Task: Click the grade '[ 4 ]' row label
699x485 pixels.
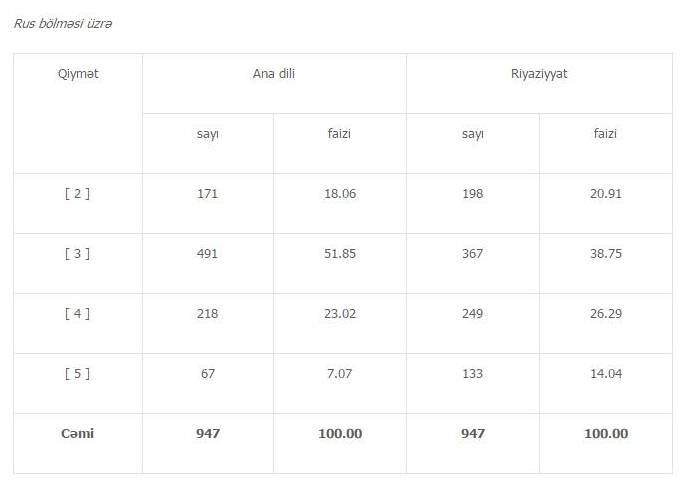Action: [x=78, y=314]
